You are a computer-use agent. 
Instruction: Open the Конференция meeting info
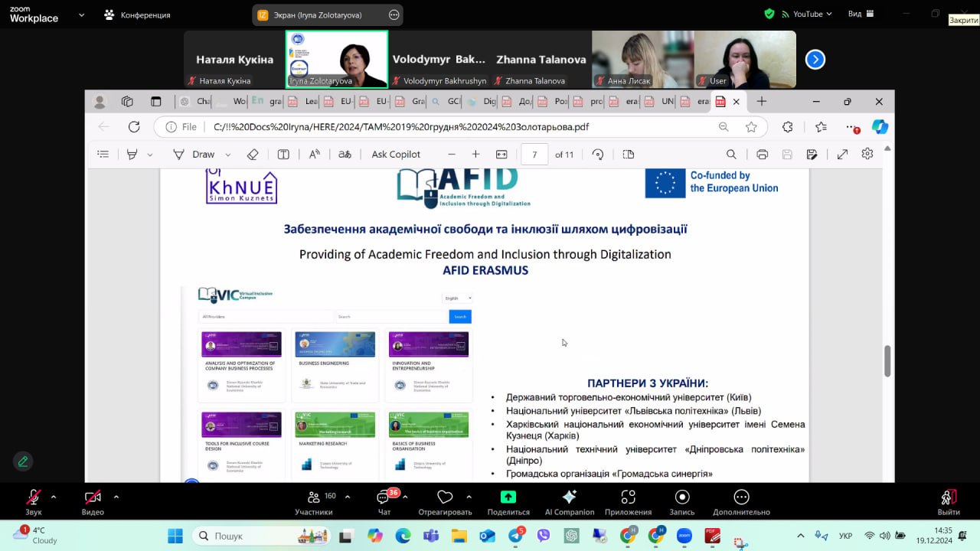(x=138, y=15)
